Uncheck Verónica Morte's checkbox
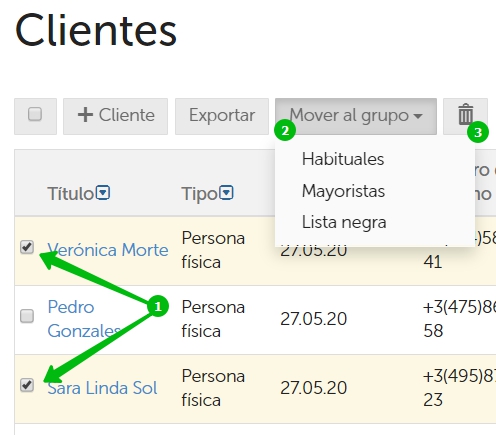The height and width of the screenshot is (435, 496). pyautogui.click(x=27, y=247)
